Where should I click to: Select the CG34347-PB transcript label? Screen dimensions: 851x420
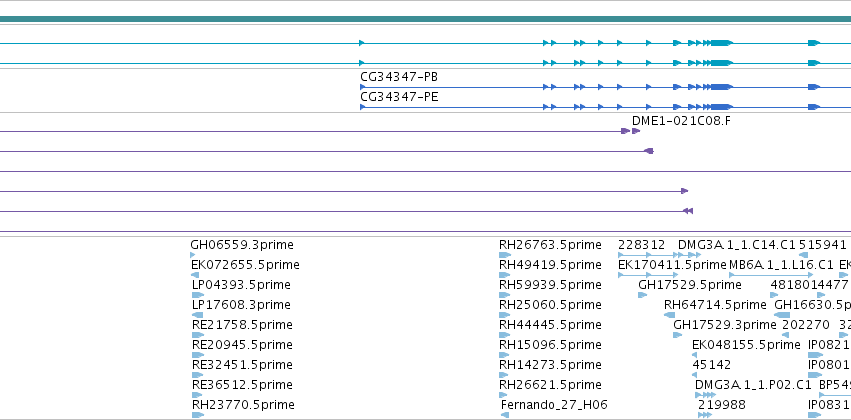point(399,77)
